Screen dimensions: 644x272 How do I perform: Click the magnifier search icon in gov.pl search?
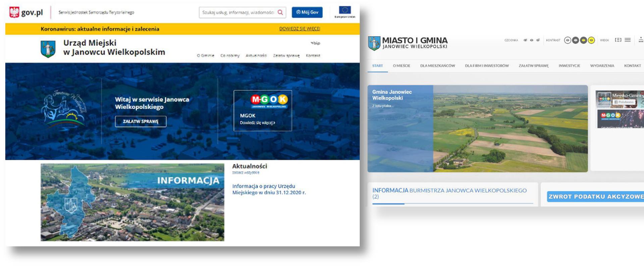click(280, 12)
